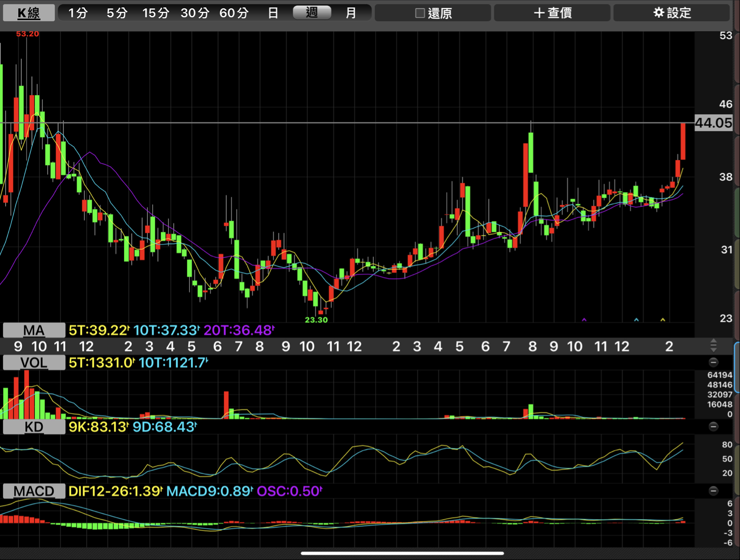Viewport: 740px width, 560px height.
Task: Switch to 5分 timeframe
Action: (x=117, y=13)
